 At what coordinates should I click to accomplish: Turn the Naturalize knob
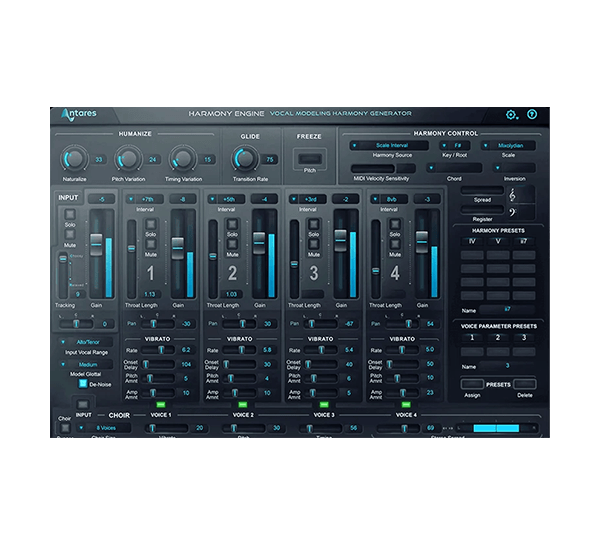point(74,159)
